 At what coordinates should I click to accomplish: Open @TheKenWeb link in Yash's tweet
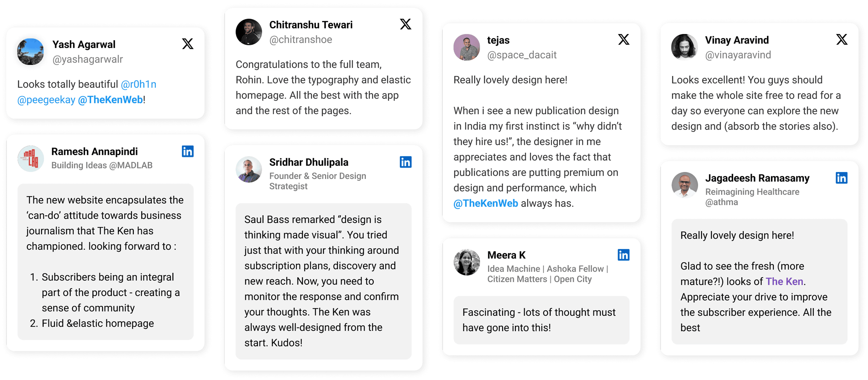110,100
